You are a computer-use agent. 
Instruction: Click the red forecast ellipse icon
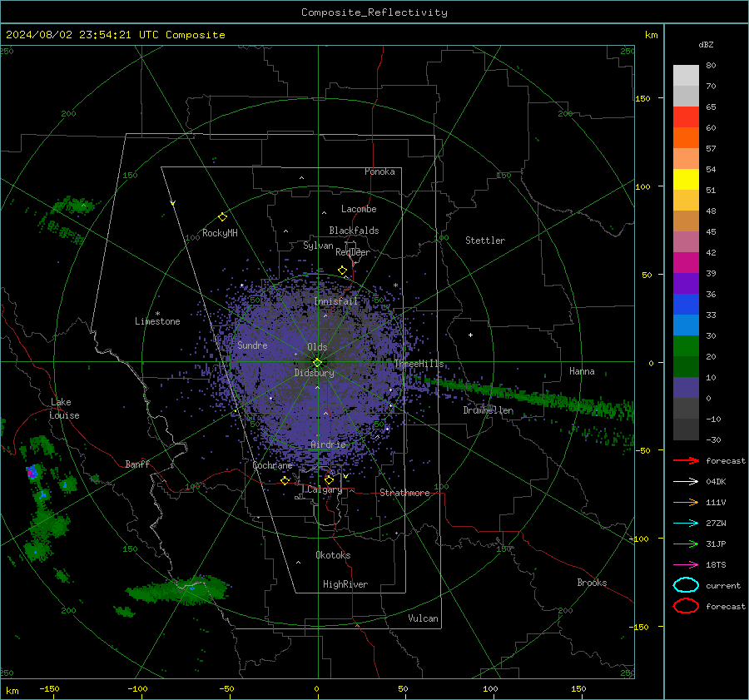point(686,606)
